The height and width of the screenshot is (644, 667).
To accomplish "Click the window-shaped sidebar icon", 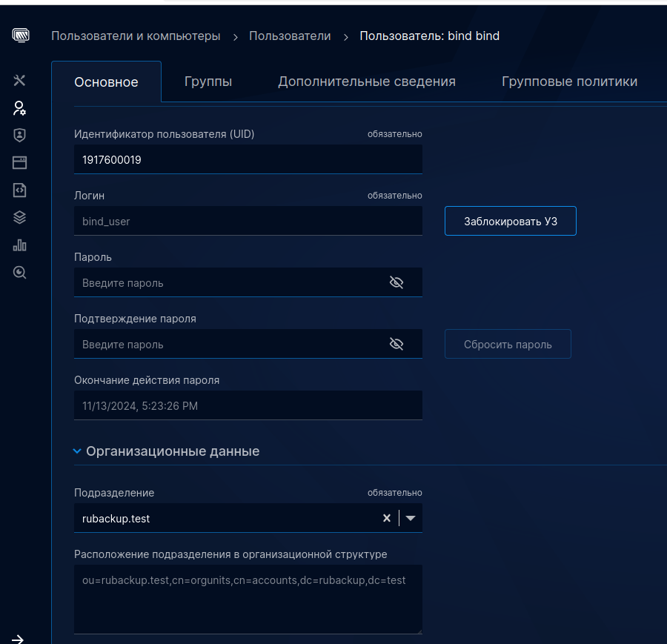I will click(x=20, y=162).
